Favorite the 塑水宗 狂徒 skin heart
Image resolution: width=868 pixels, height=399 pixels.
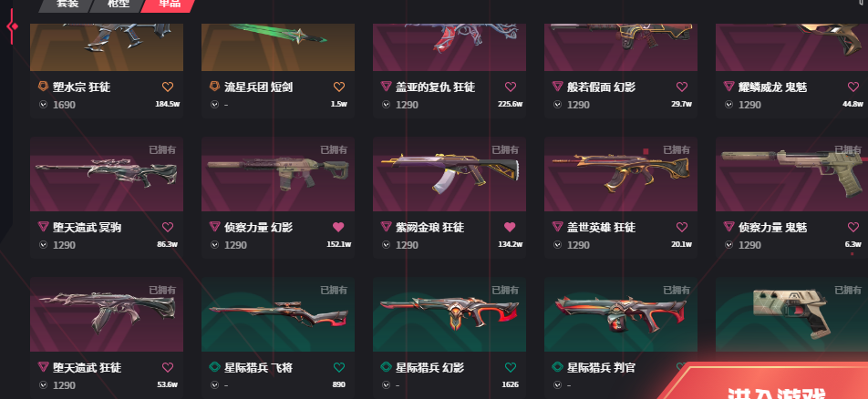(x=168, y=87)
